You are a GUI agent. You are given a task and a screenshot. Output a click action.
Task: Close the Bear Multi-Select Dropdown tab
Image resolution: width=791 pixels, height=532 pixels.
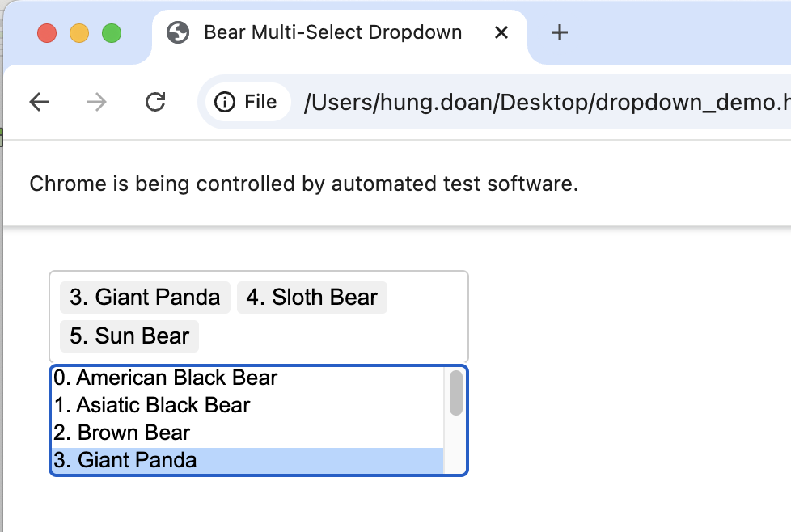click(x=501, y=32)
